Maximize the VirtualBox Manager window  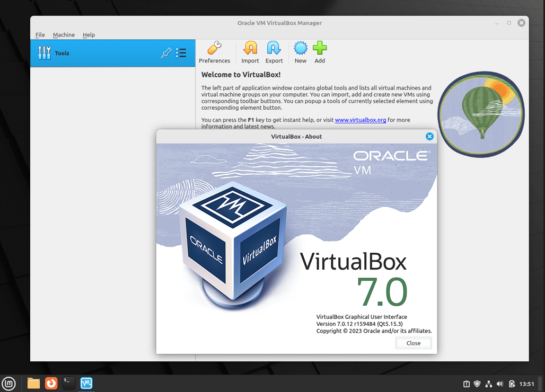point(509,23)
